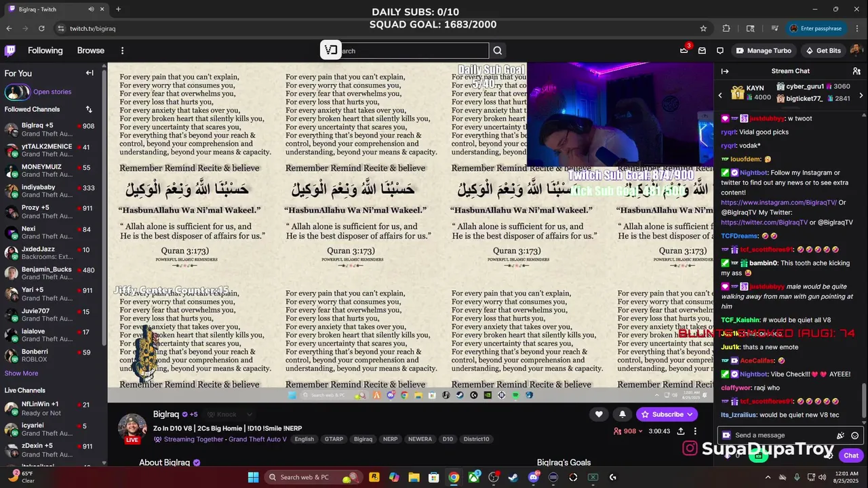Image resolution: width=868 pixels, height=488 pixels.
Task: Click the GTARP tag
Action: [334, 439]
